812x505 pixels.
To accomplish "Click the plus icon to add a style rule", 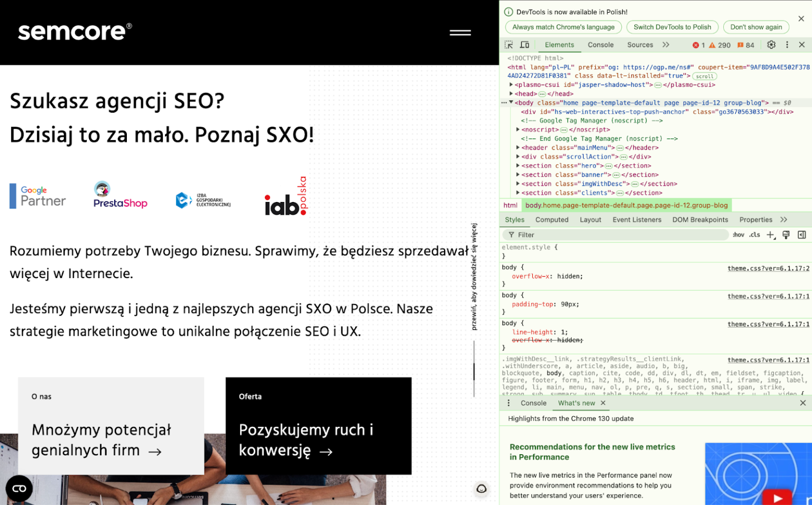I will point(770,234).
